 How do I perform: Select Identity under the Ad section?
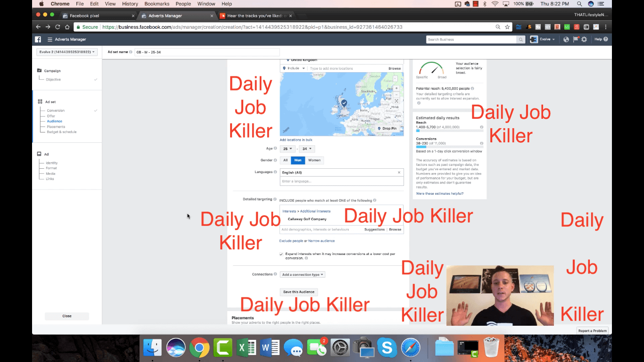pyautogui.click(x=52, y=163)
